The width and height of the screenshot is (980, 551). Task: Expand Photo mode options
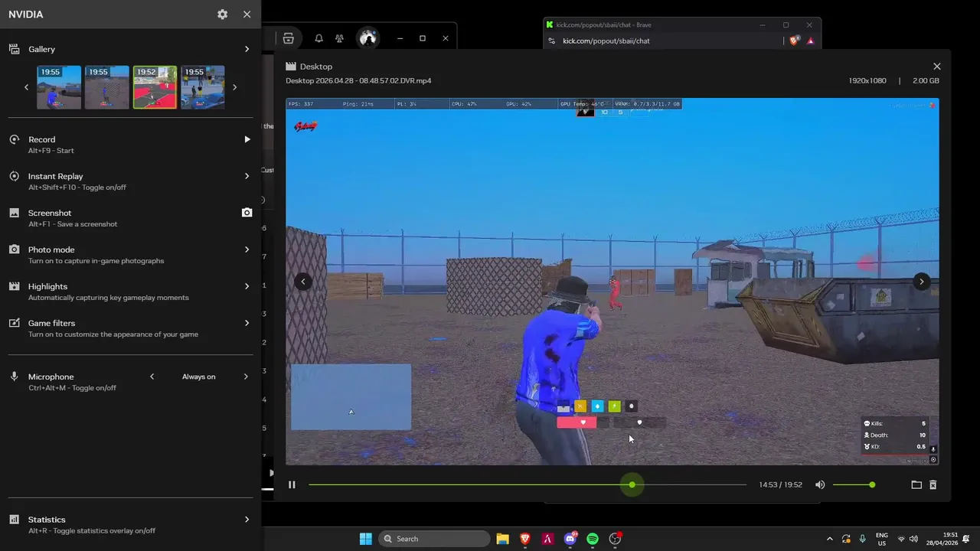(x=247, y=249)
